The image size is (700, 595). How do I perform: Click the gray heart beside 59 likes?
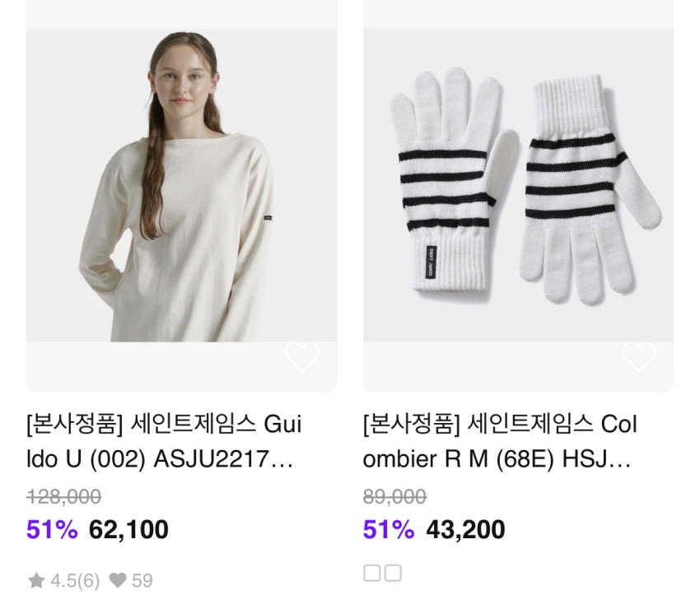(x=118, y=580)
